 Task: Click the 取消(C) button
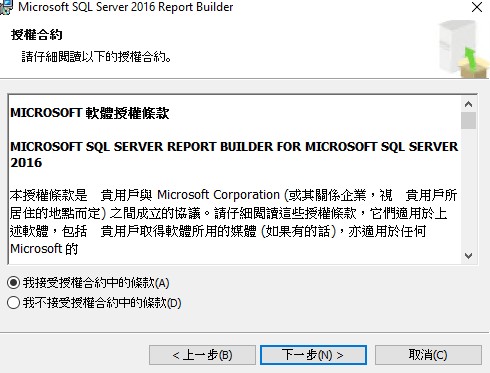click(428, 355)
